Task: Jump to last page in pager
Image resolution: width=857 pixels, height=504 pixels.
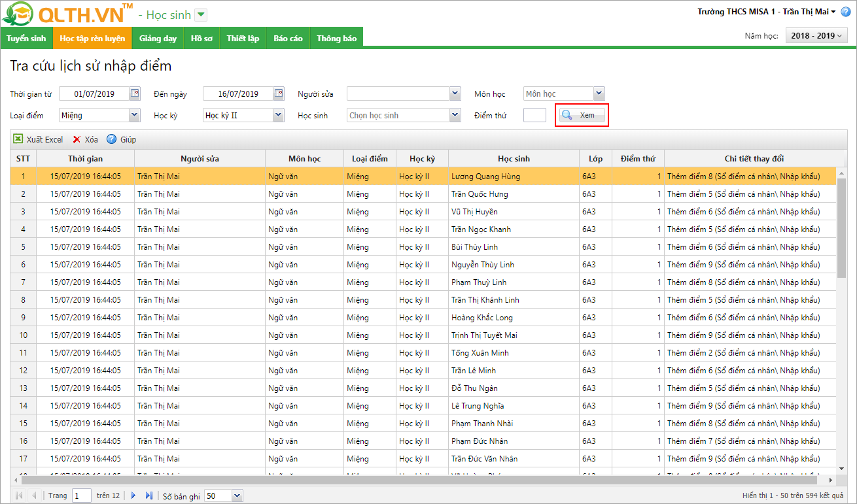Action: pos(149,496)
